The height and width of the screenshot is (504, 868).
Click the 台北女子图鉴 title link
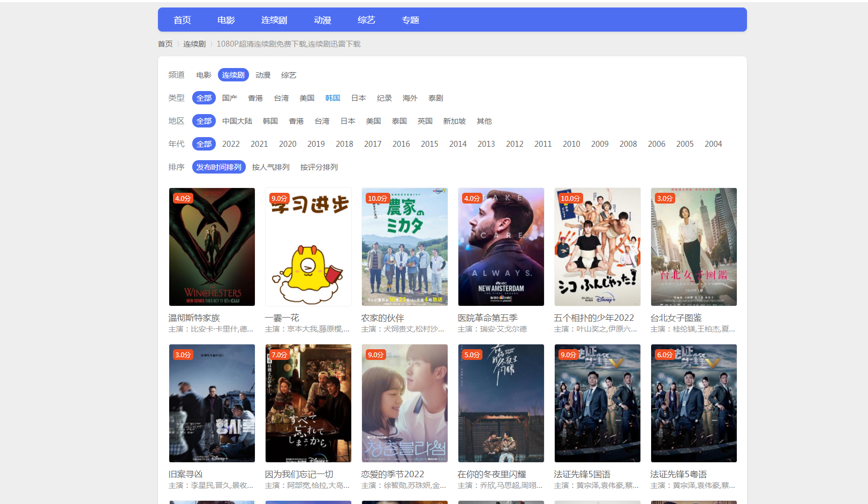(x=676, y=318)
